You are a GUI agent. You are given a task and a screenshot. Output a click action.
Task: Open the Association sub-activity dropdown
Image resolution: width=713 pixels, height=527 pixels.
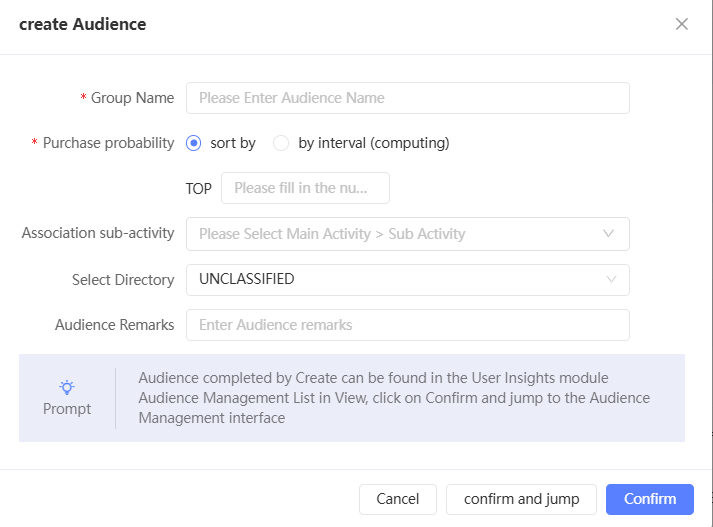click(407, 234)
